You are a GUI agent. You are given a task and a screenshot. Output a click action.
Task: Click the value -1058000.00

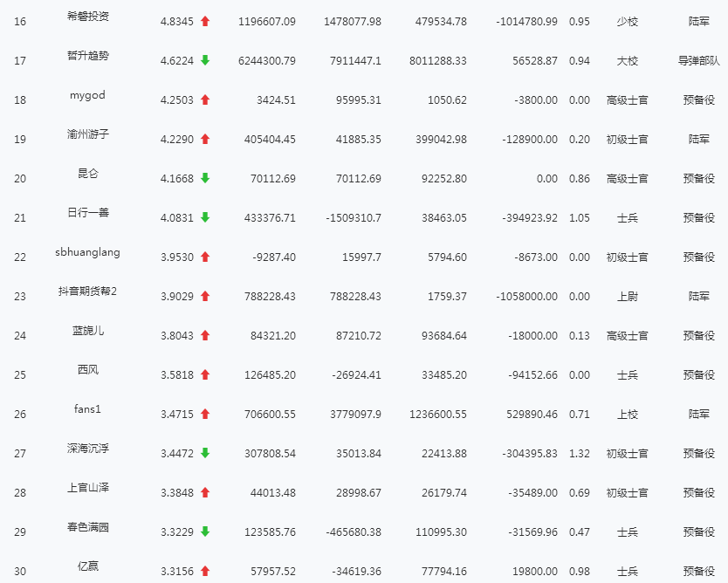pos(526,296)
